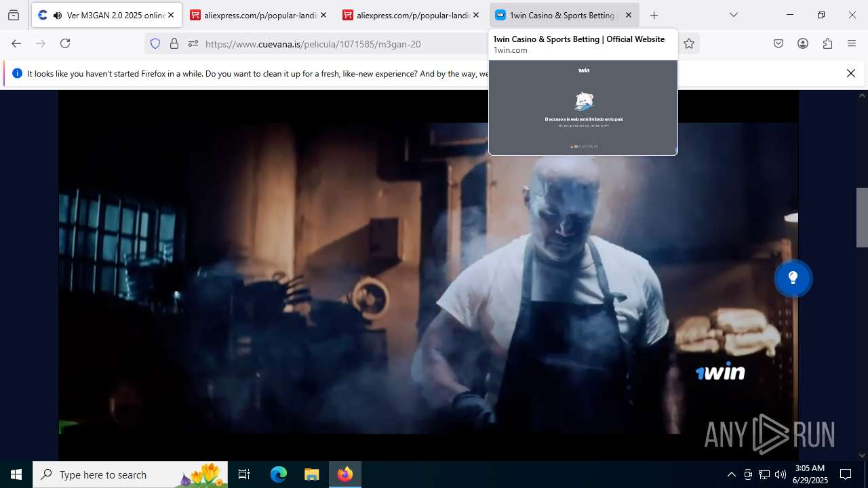Switch to first aliexpress popular-landing tab
The width and height of the screenshot is (868, 488).
click(x=258, y=15)
